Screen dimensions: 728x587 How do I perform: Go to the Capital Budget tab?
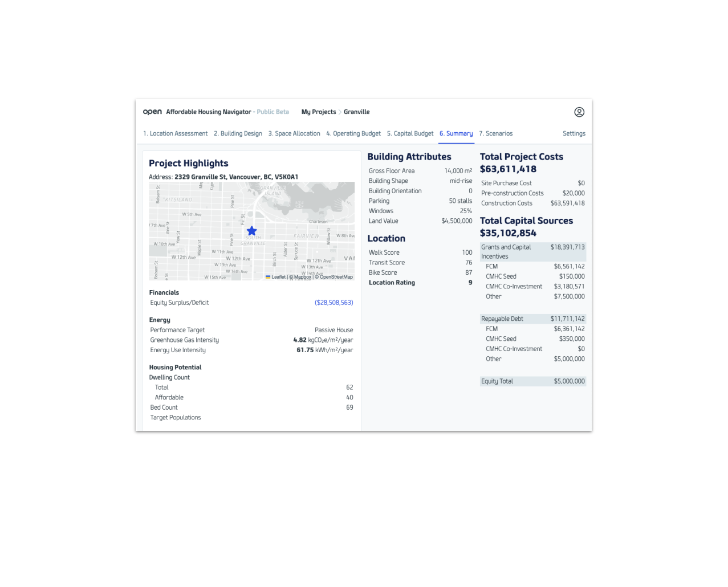410,133
